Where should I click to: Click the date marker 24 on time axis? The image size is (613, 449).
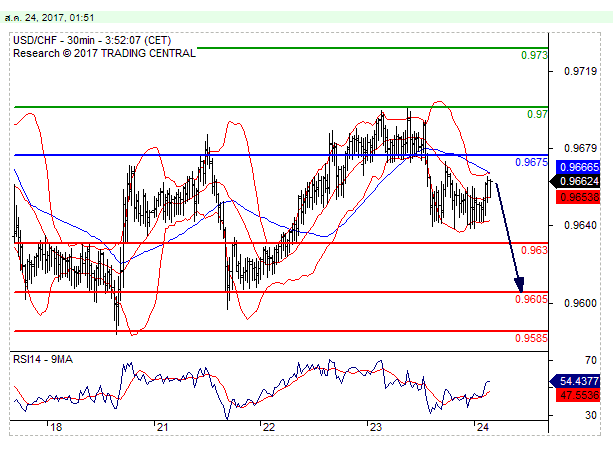pyautogui.click(x=483, y=427)
